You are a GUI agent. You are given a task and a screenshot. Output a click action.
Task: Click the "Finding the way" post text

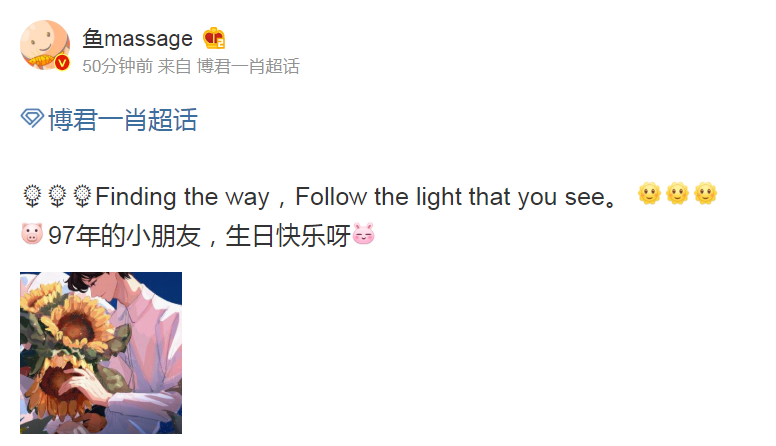[182, 197]
